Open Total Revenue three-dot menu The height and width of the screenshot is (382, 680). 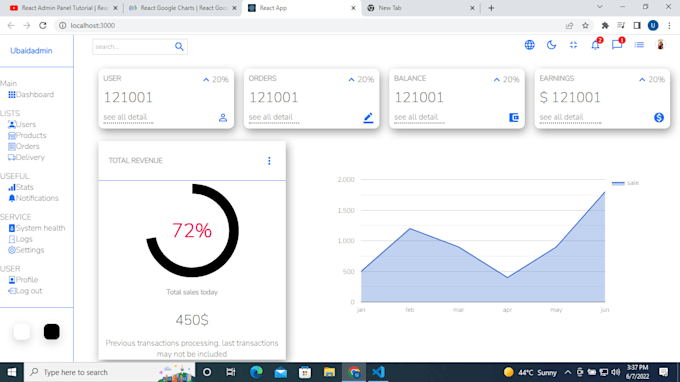tap(269, 161)
